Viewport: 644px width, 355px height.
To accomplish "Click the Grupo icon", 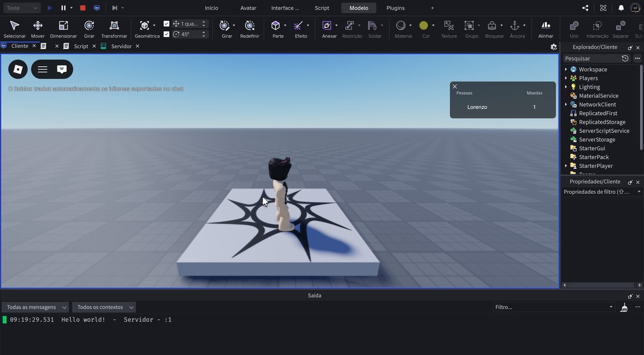I will [x=469, y=26].
